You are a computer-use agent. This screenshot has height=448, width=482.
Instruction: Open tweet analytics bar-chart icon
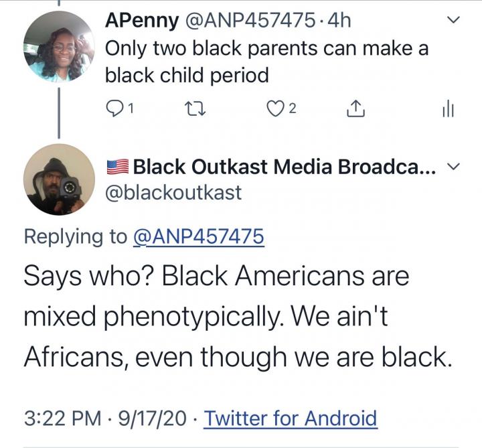[448, 110]
